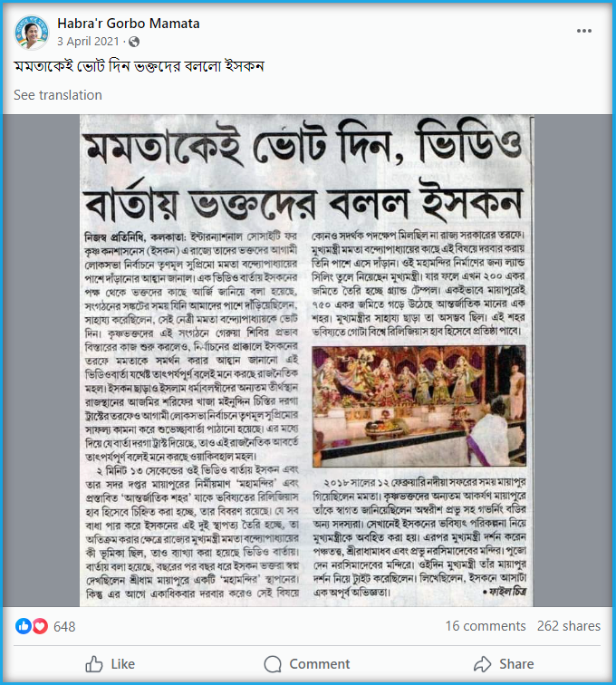Click the public globe audience icon

(134, 42)
